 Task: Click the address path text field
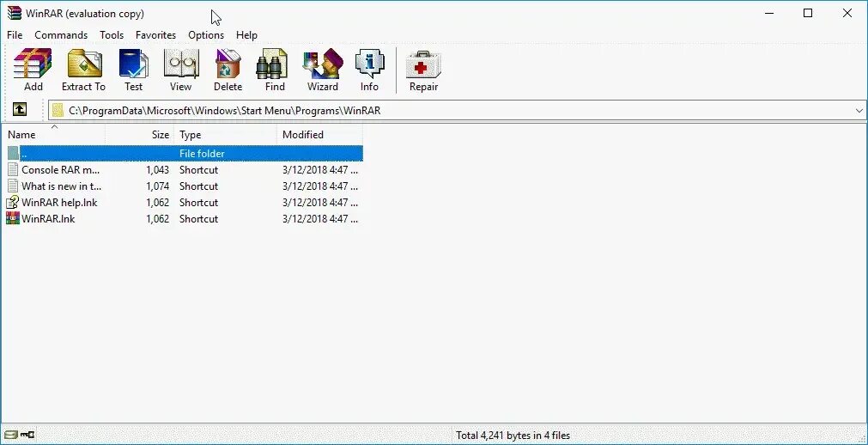458,110
